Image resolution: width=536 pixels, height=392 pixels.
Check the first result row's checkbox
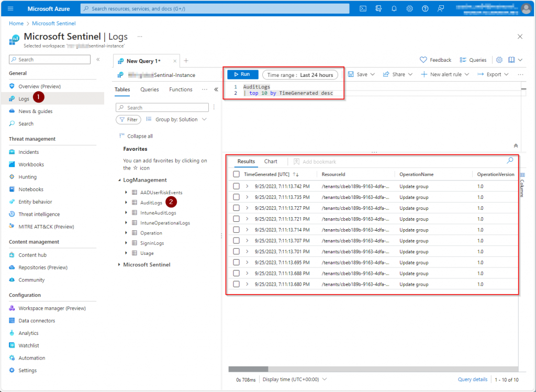pyautogui.click(x=237, y=186)
